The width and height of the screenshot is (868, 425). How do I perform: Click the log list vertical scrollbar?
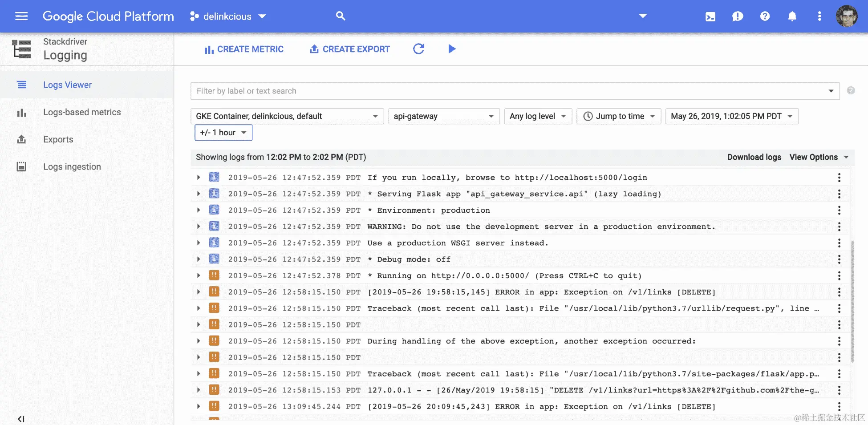852,301
